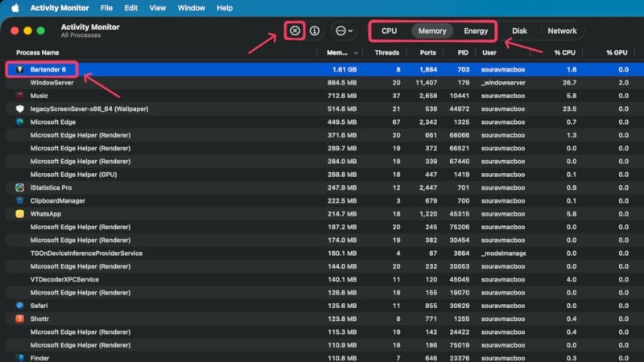Click the PID 68066 cell
644x362 pixels.
click(x=459, y=135)
